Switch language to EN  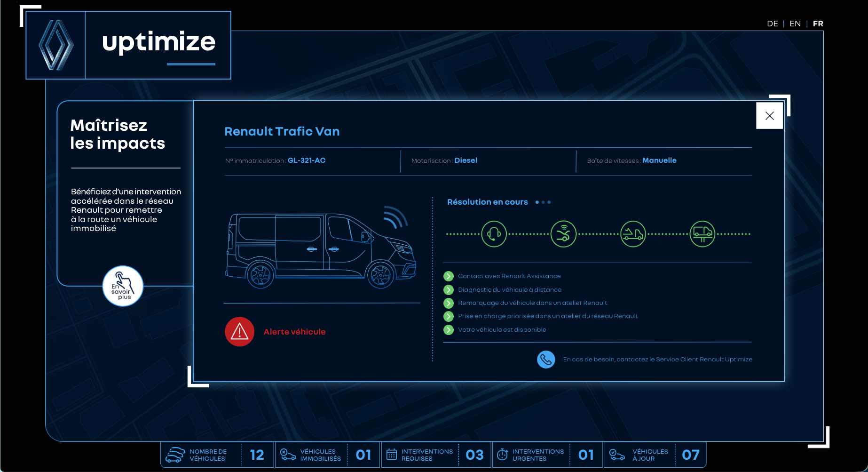[795, 24]
